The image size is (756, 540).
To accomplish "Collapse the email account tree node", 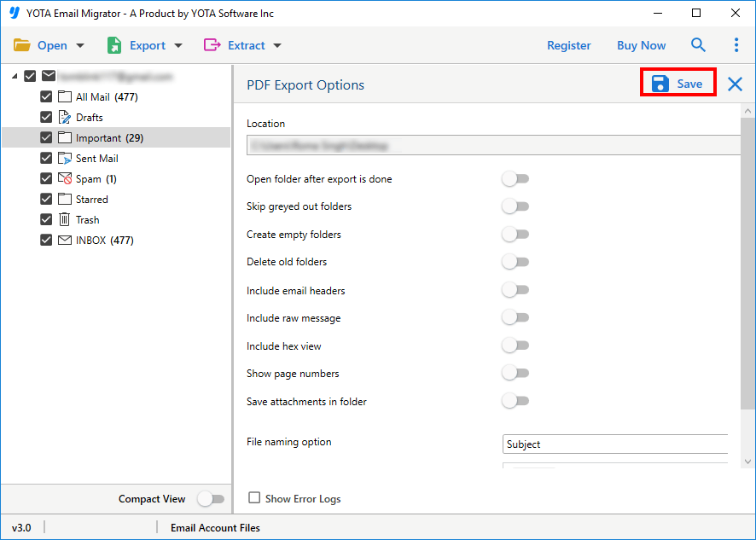I will click(15, 76).
